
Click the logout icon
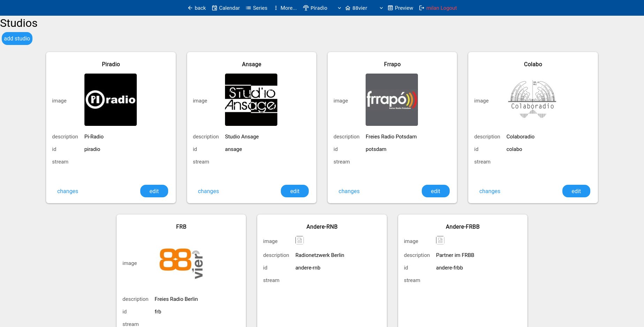point(422,8)
